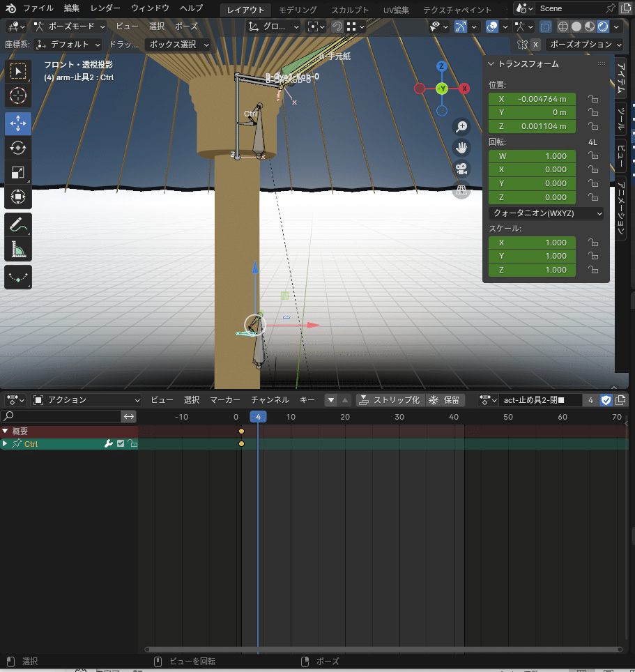Activate the Move tool

[18, 123]
